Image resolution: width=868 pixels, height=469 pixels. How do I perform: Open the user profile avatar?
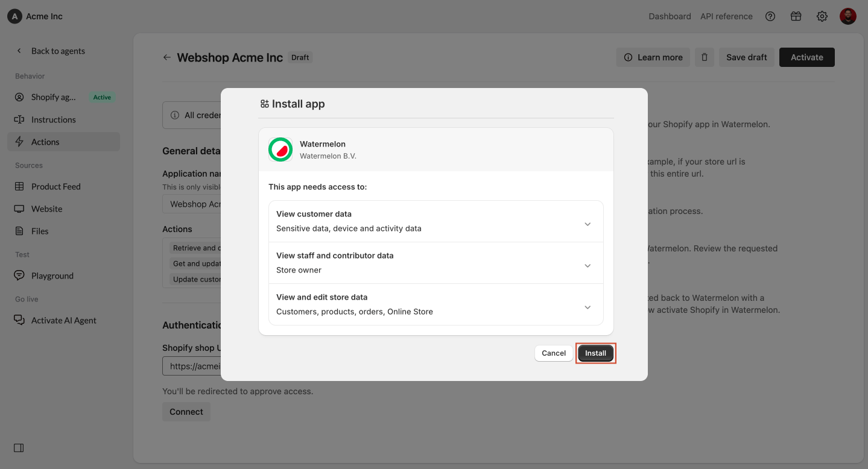848,16
